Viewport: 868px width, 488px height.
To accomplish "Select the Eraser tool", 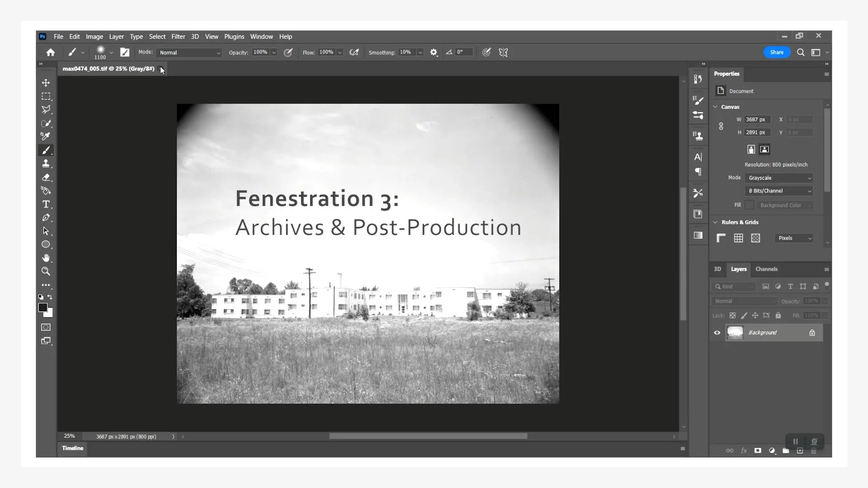I will pos(46,177).
